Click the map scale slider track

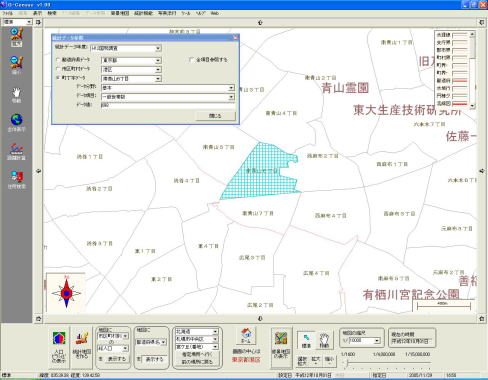386,363
